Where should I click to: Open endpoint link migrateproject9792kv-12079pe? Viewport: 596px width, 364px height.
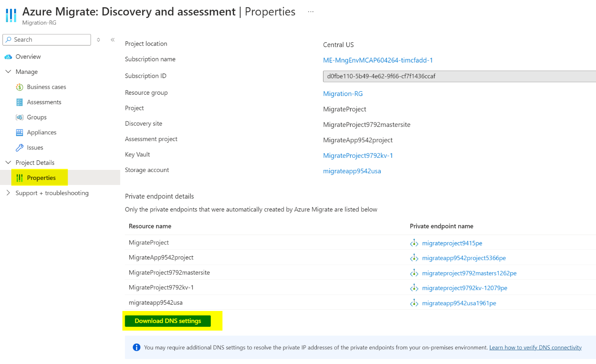point(465,288)
